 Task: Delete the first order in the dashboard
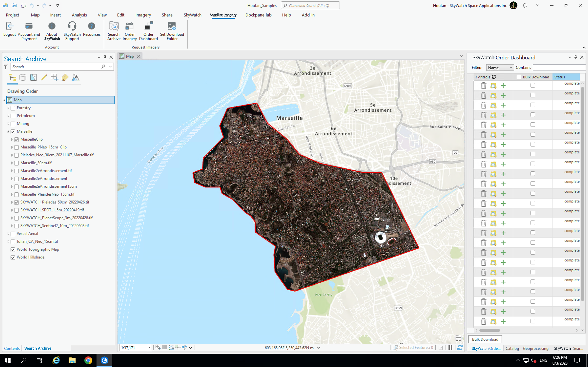483,85
